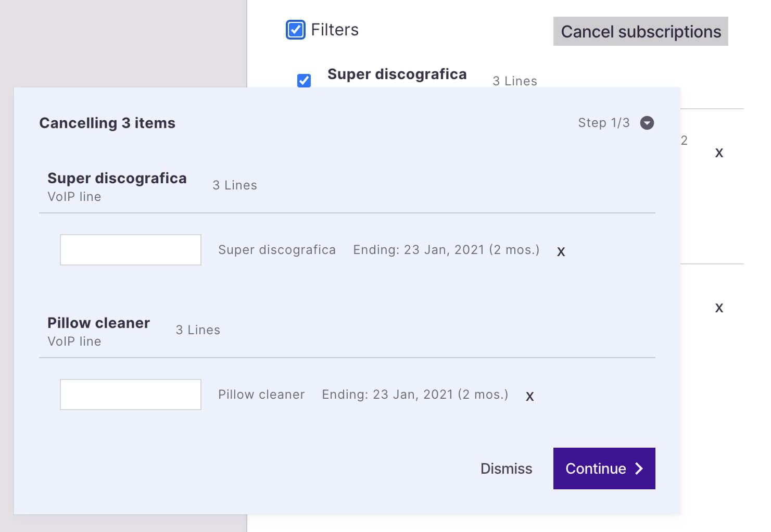Click the Super discografica ending date text
The height and width of the screenshot is (532, 771).
coord(446,250)
